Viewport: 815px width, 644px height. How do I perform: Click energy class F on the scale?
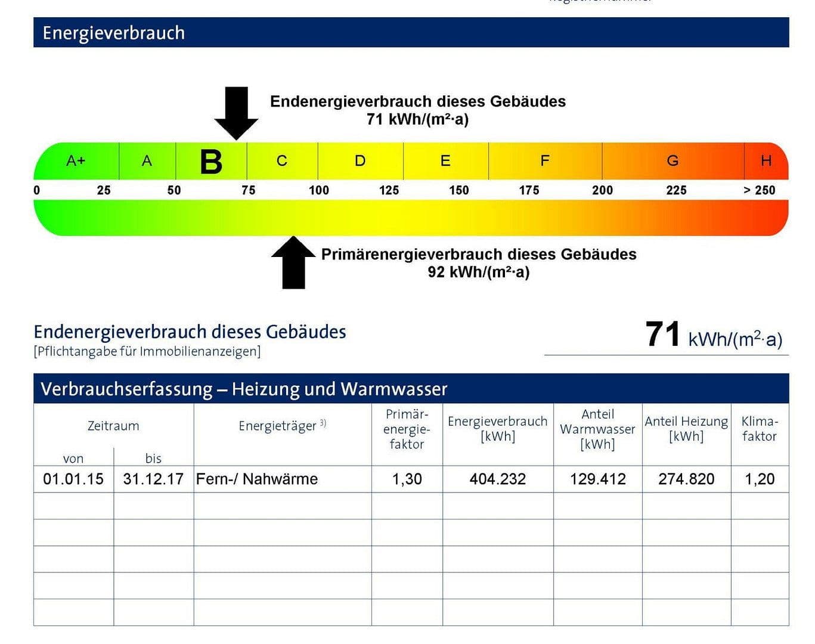(545, 161)
